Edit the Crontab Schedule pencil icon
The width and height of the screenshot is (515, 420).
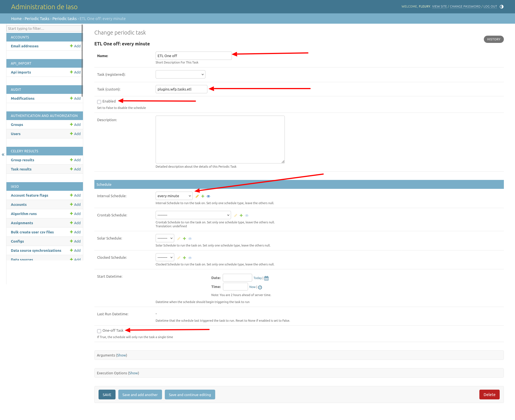(x=236, y=215)
